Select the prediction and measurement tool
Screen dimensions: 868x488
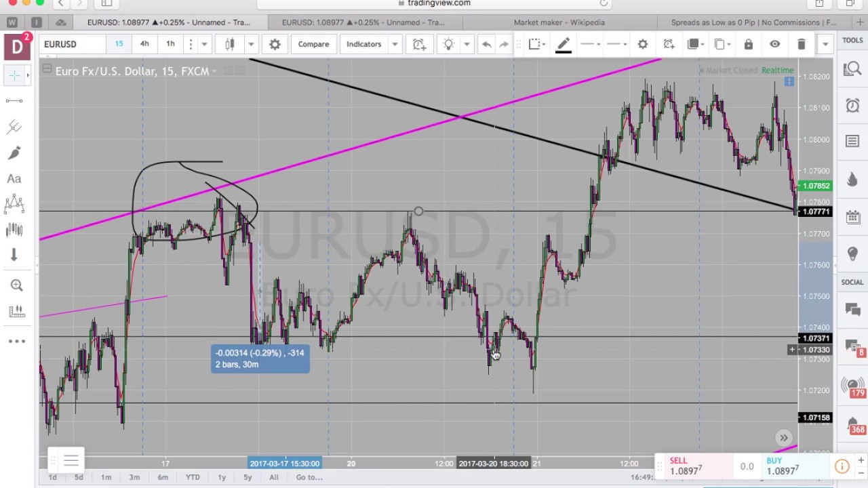pyautogui.click(x=14, y=230)
